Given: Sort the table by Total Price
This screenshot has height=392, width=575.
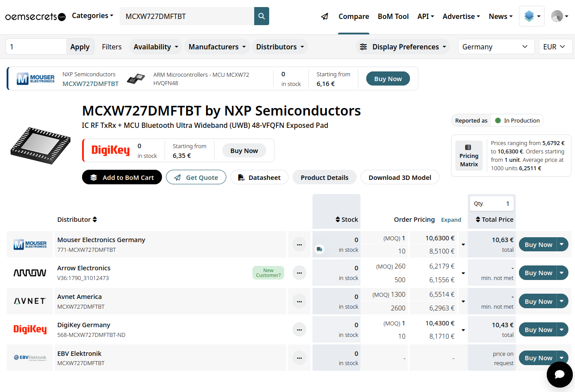Looking at the screenshot, I should pos(494,220).
